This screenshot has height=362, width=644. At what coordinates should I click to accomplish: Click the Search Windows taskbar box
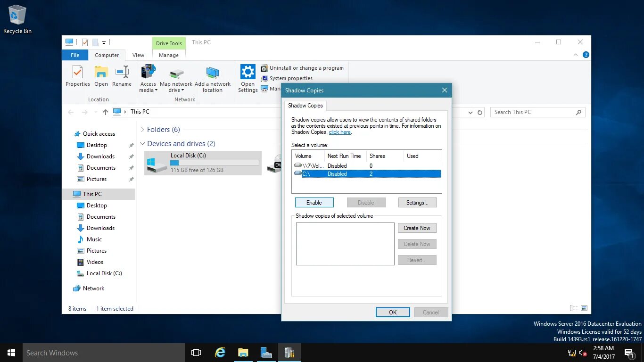point(104,353)
